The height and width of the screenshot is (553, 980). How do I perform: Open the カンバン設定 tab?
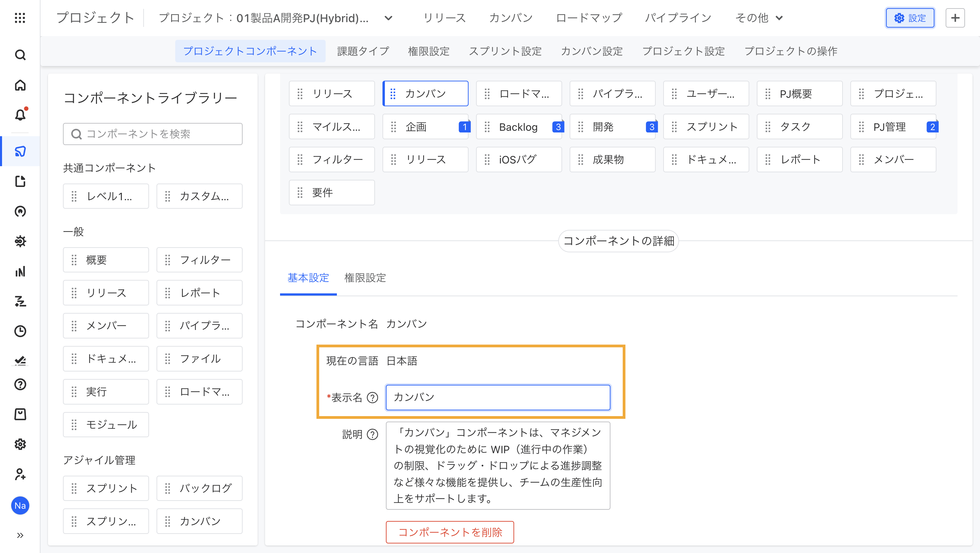click(592, 51)
